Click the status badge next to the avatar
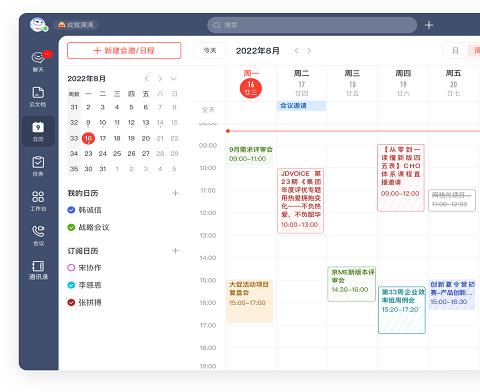 pyautogui.click(x=76, y=25)
